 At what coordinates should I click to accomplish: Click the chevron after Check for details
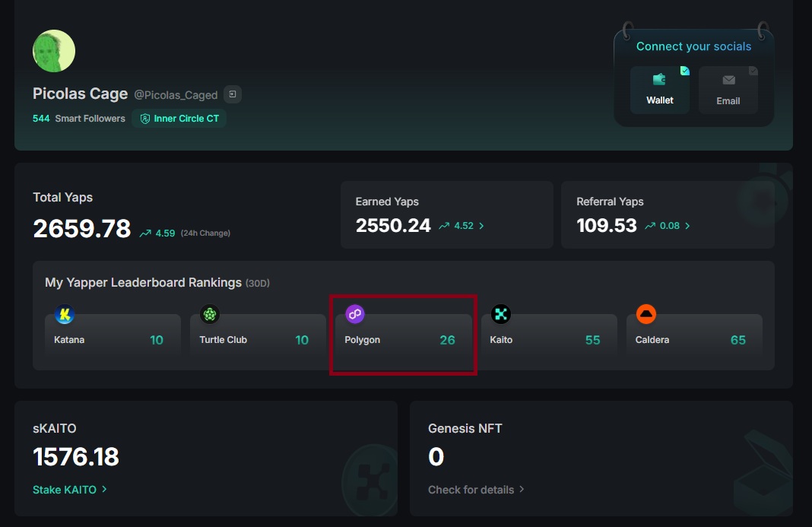click(x=522, y=489)
